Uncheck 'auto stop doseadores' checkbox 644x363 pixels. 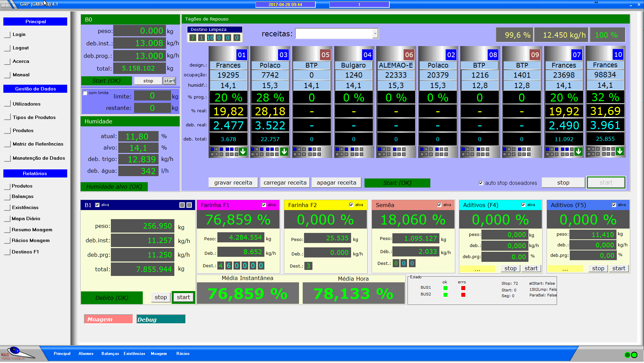point(481,183)
